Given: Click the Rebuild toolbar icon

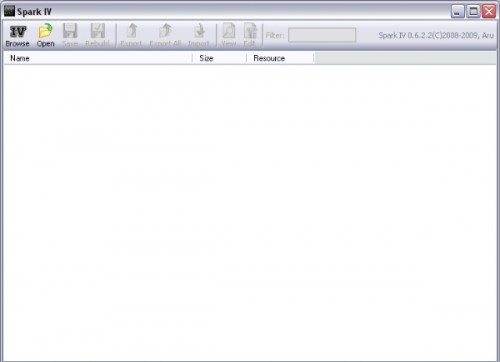Looking at the screenshot, I should (x=98, y=31).
